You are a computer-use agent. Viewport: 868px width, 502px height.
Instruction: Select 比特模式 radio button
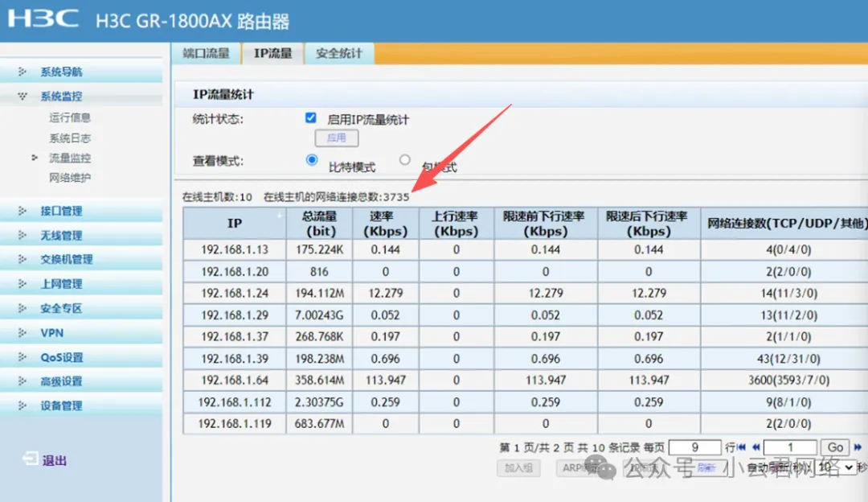312,160
